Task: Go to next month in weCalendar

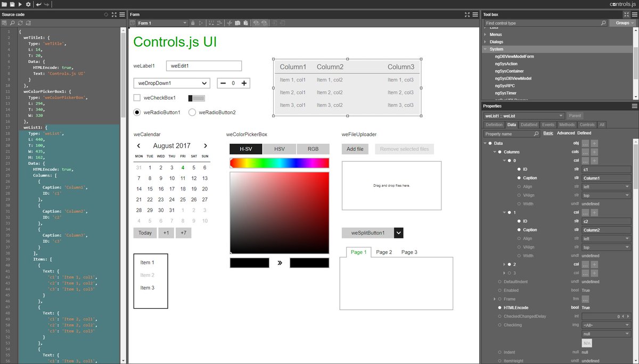Action: point(205,146)
